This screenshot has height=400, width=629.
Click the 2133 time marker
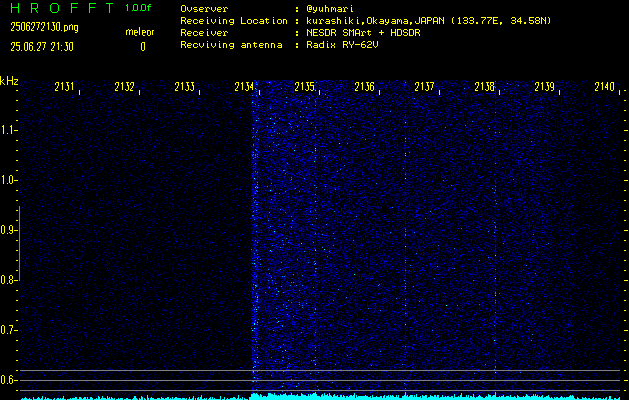coord(185,87)
